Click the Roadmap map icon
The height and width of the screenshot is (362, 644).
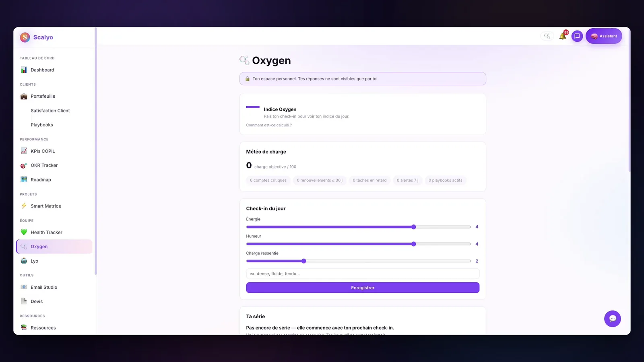pos(24,180)
